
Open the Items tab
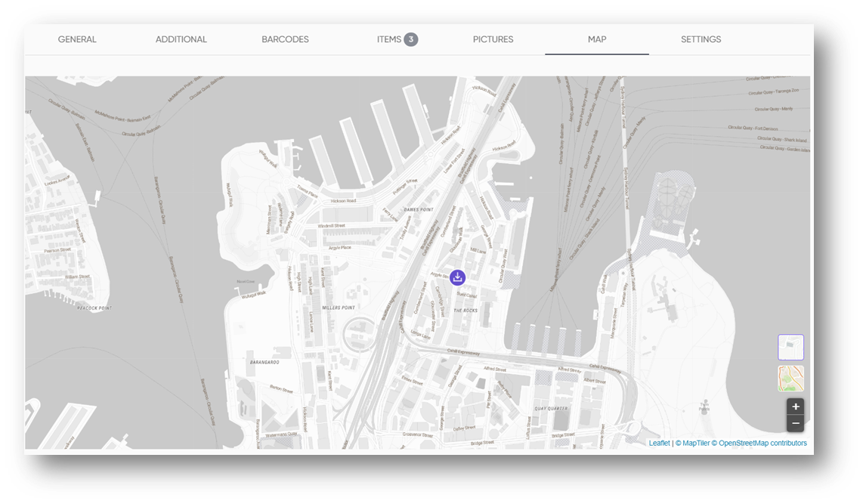397,39
